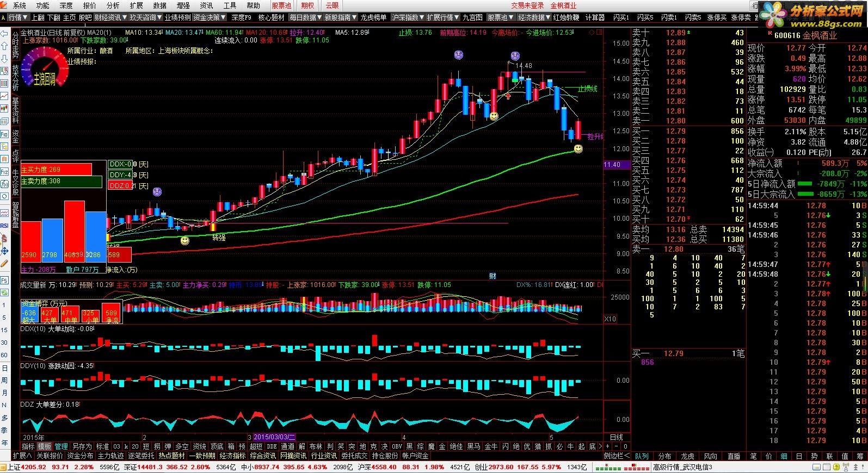Image resolution: width=868 pixels, height=473 pixels.
Task: Select the 月 period in left sidebar
Action: (x=4, y=393)
